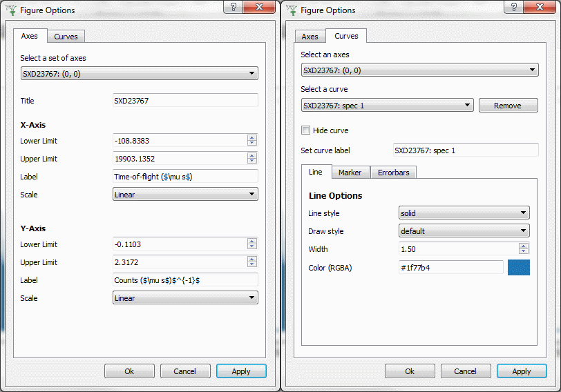Open the blue line color swatch
Screen dimensions: 561x392
pos(519,268)
